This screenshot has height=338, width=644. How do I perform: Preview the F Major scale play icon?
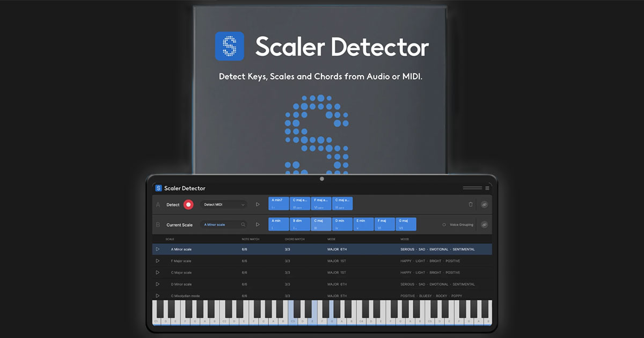coord(158,261)
